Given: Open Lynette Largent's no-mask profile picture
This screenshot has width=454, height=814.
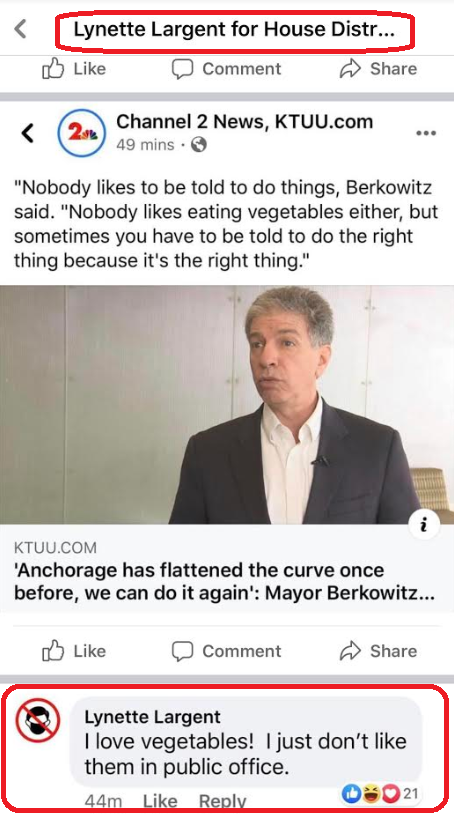Looking at the screenshot, I should (x=37, y=720).
